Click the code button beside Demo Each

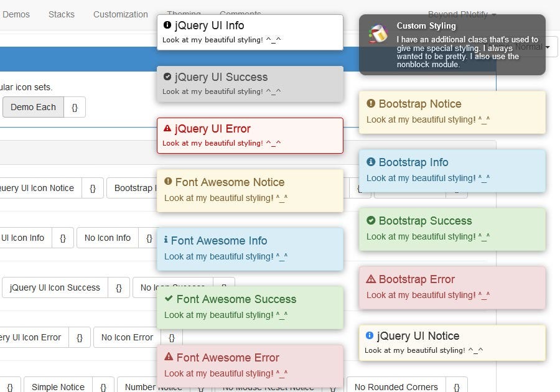pos(75,107)
